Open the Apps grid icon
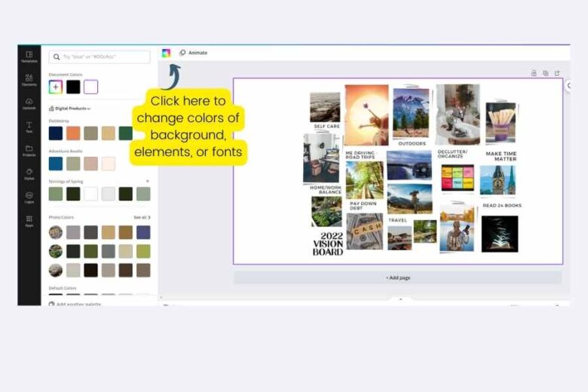Screen dimensions: 588x392 (29, 220)
